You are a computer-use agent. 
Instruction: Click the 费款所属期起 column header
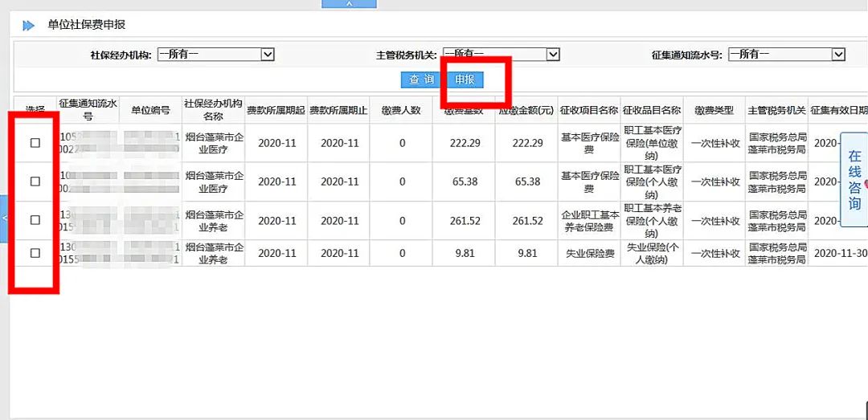click(276, 110)
